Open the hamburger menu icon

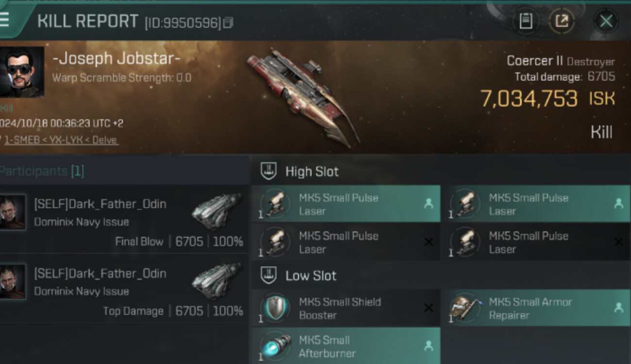click(x=4, y=20)
